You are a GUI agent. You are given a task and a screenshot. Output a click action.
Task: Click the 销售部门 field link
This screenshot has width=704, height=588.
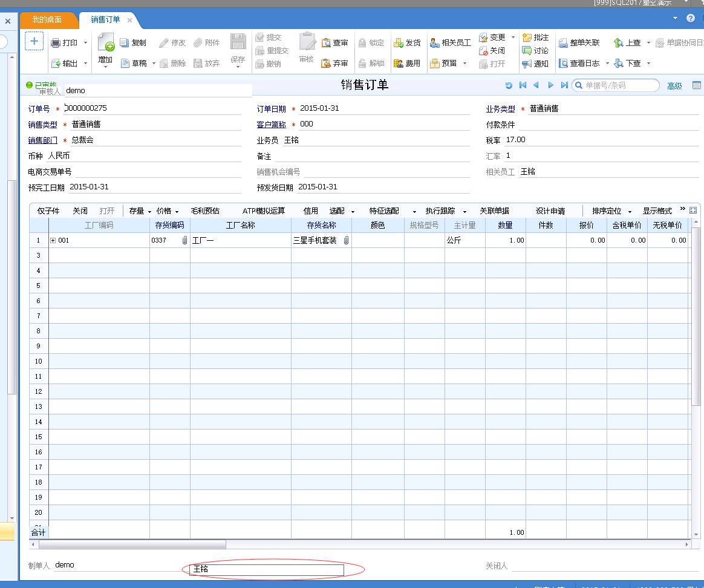tap(43, 140)
